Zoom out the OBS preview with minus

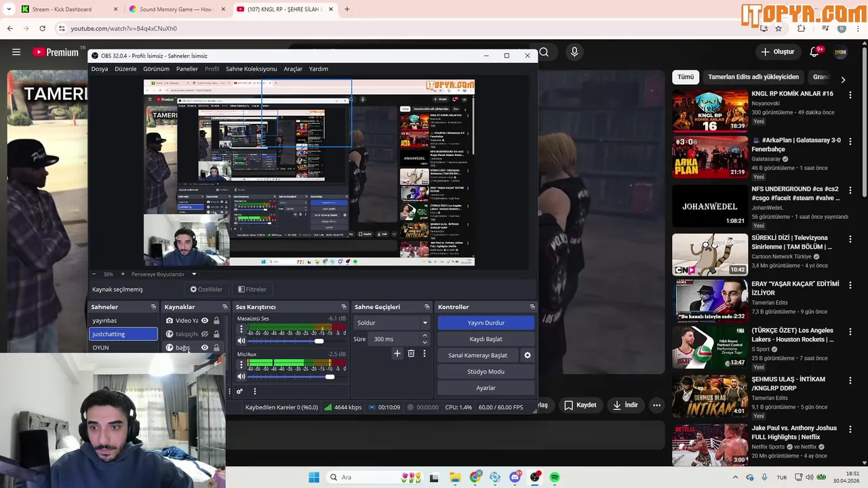pos(95,274)
